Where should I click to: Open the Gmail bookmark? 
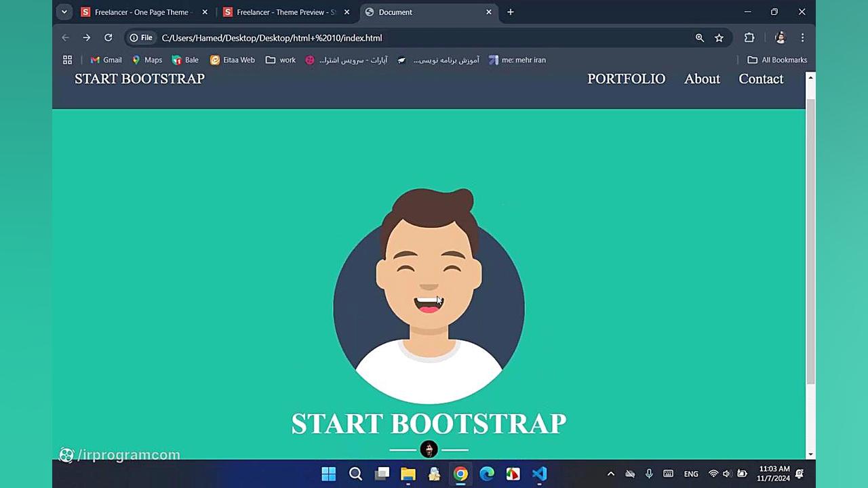point(106,60)
